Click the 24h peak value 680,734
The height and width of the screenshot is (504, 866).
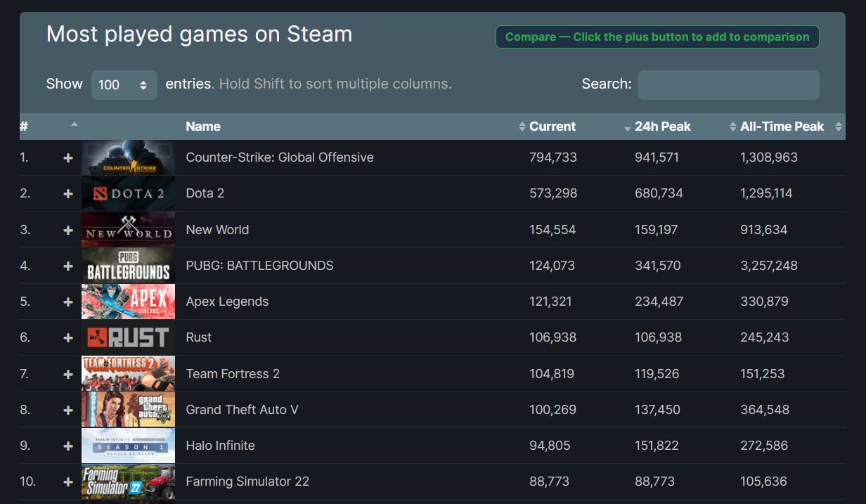coord(659,193)
